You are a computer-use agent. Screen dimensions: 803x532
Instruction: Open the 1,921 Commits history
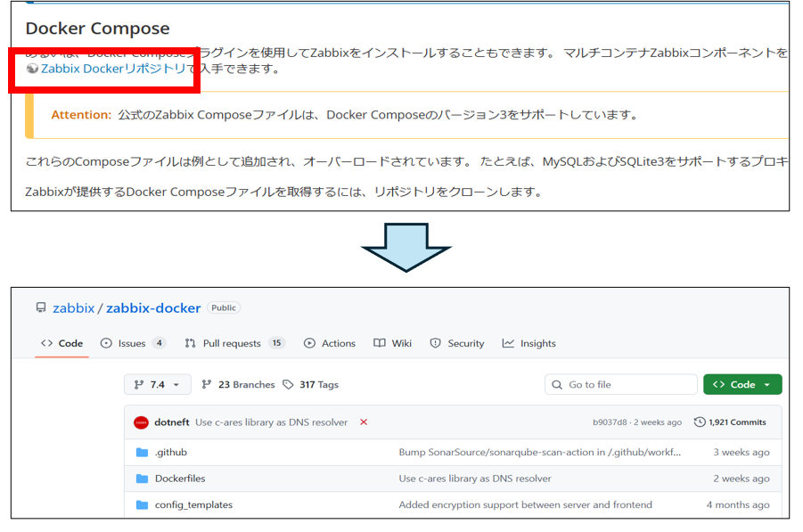730,422
